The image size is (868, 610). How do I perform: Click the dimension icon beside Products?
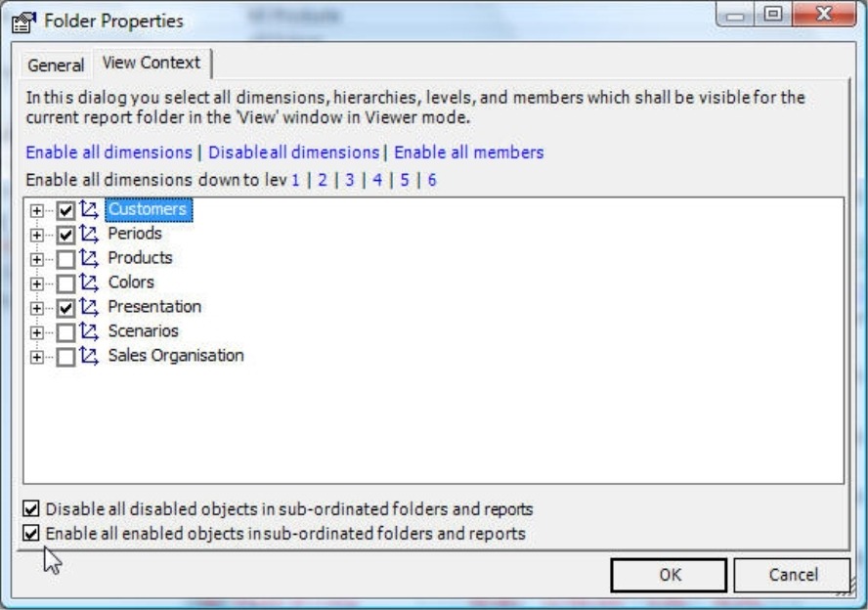90,258
